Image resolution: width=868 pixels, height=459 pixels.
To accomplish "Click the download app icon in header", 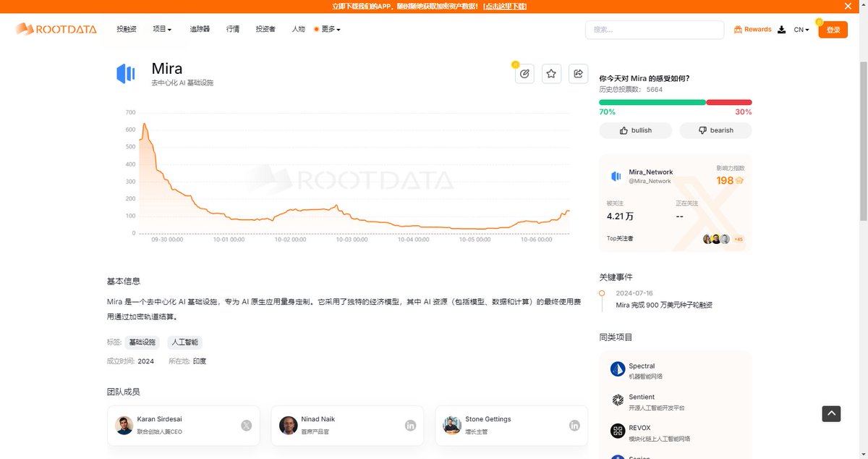I will (781, 30).
